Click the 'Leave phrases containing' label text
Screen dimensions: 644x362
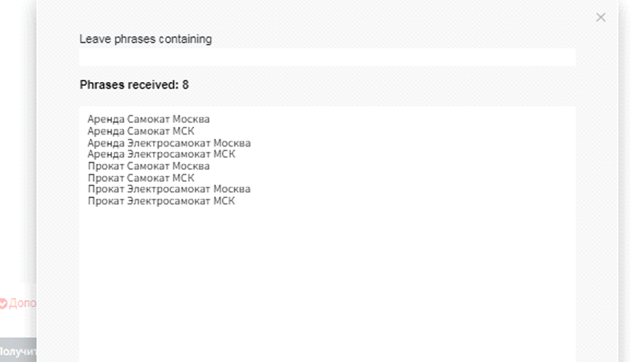coord(146,39)
